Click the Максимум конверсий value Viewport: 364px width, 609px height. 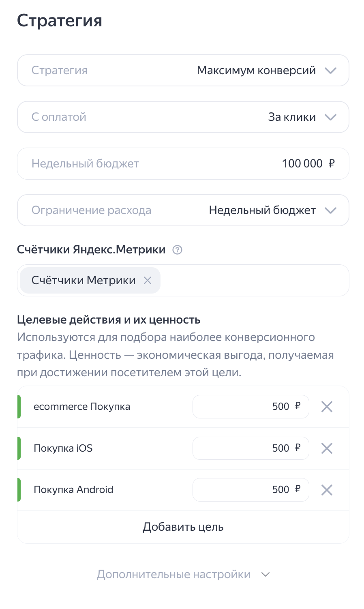point(256,71)
